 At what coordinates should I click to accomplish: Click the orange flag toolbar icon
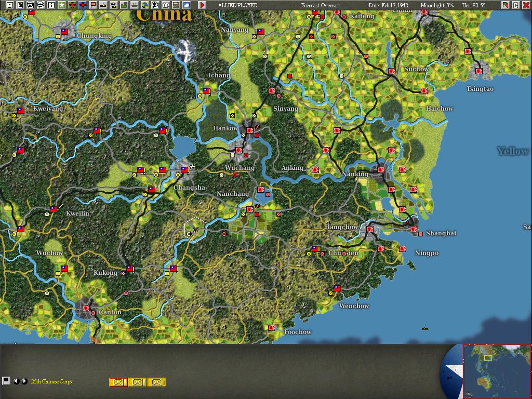[92, 5]
